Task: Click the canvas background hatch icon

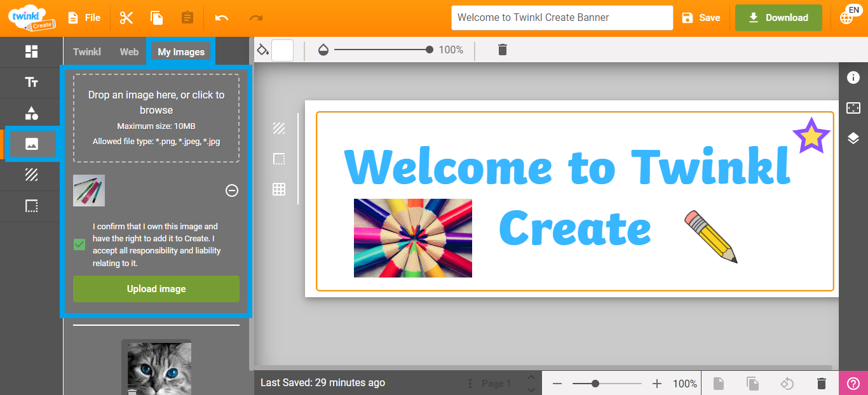Action: coord(279,128)
